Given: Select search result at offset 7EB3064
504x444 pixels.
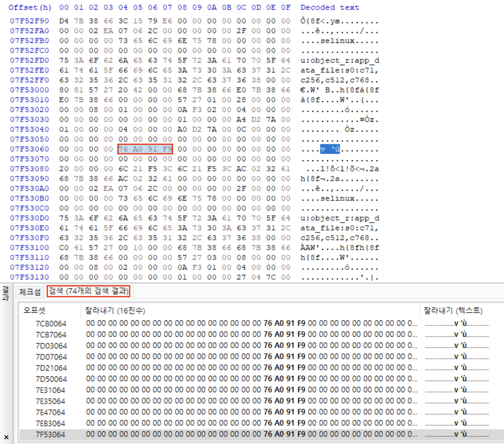Looking at the screenshot, I should click(x=51, y=423).
